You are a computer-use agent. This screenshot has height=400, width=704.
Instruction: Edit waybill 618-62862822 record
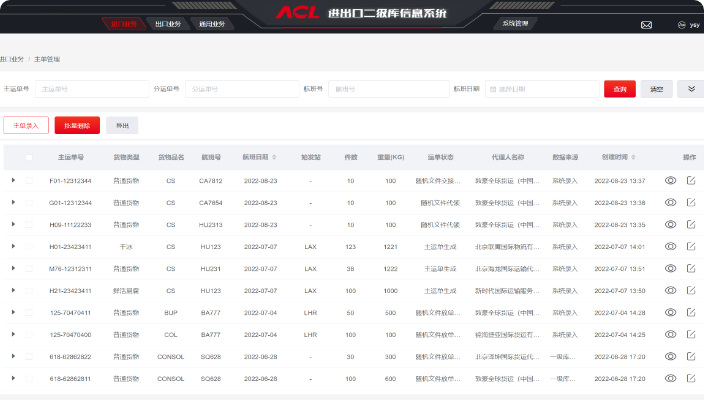pos(690,356)
